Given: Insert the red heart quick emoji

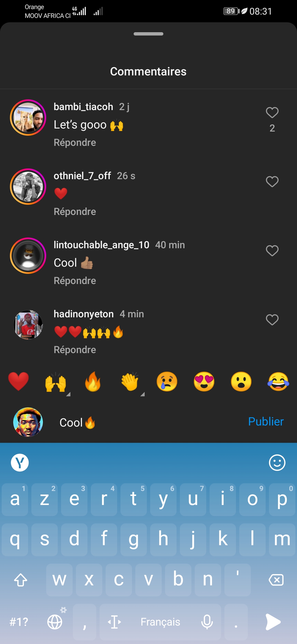Looking at the screenshot, I should 18,382.
